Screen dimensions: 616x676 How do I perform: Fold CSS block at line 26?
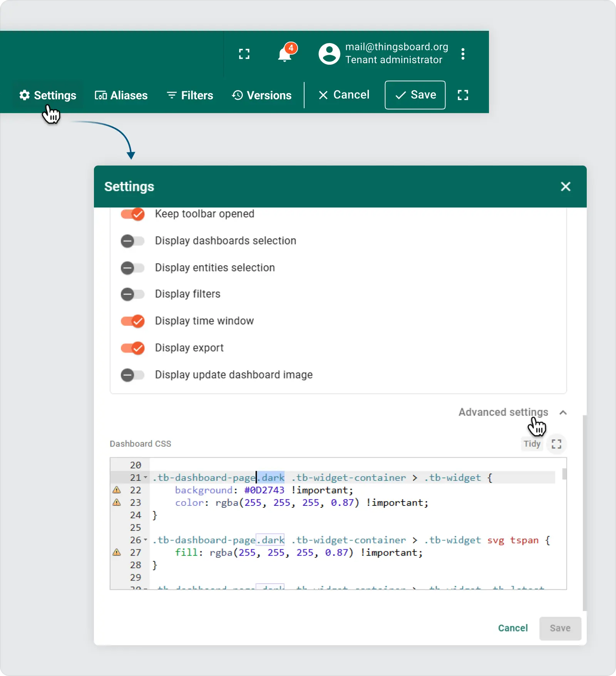(x=146, y=540)
